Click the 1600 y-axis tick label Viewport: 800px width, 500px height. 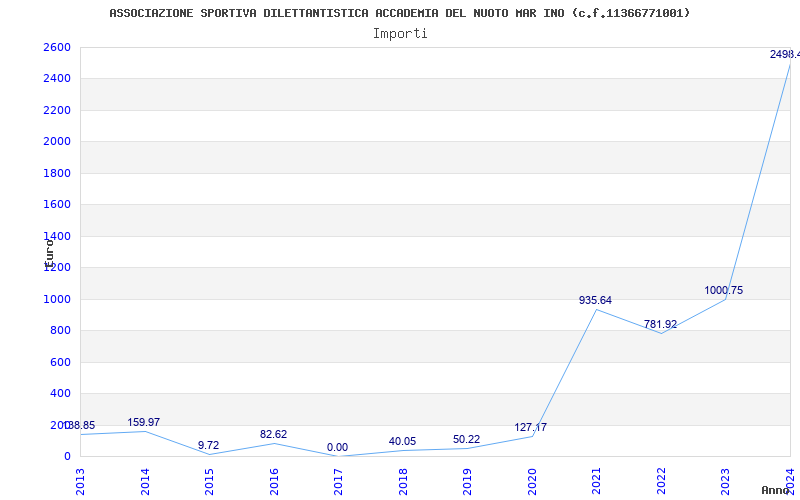(x=57, y=205)
